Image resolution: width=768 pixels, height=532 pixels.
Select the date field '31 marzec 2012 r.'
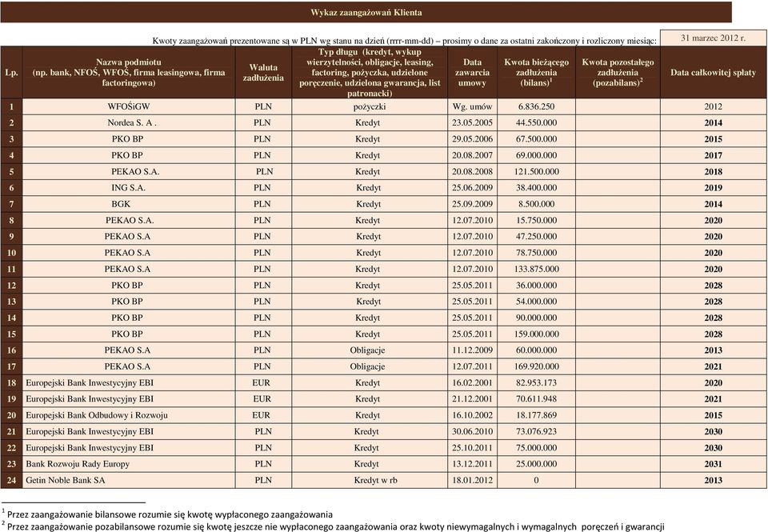[713, 38]
